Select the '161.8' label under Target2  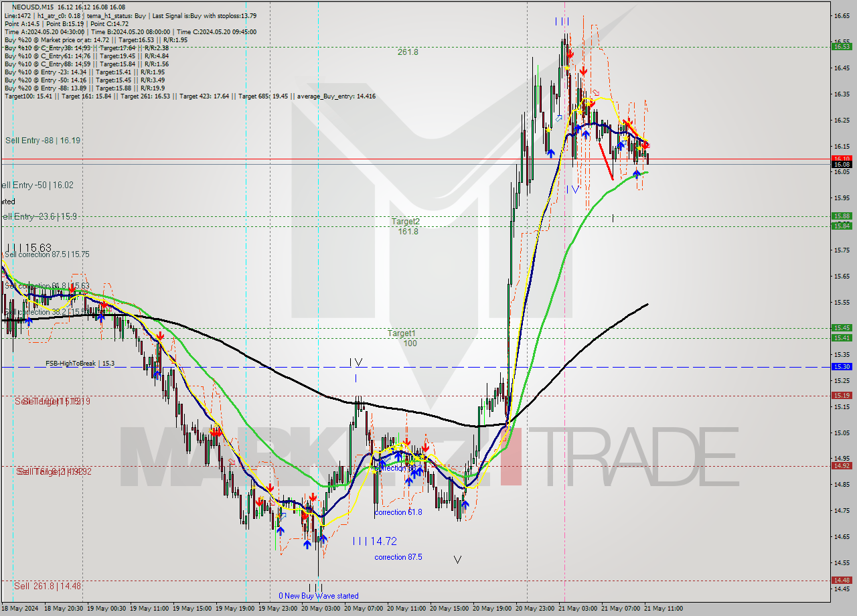(x=408, y=232)
